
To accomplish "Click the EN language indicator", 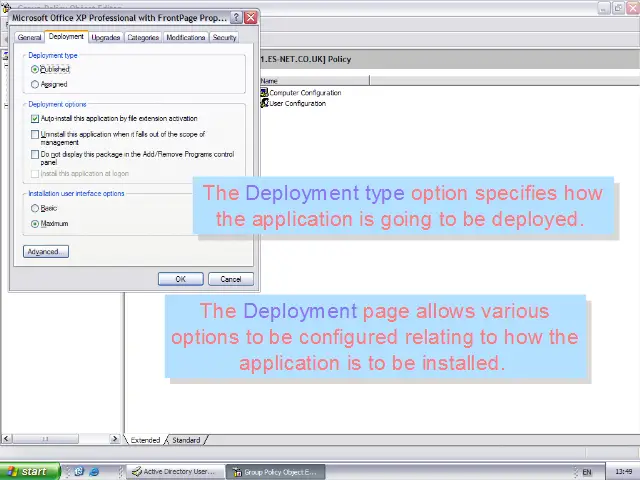I will tap(587, 472).
